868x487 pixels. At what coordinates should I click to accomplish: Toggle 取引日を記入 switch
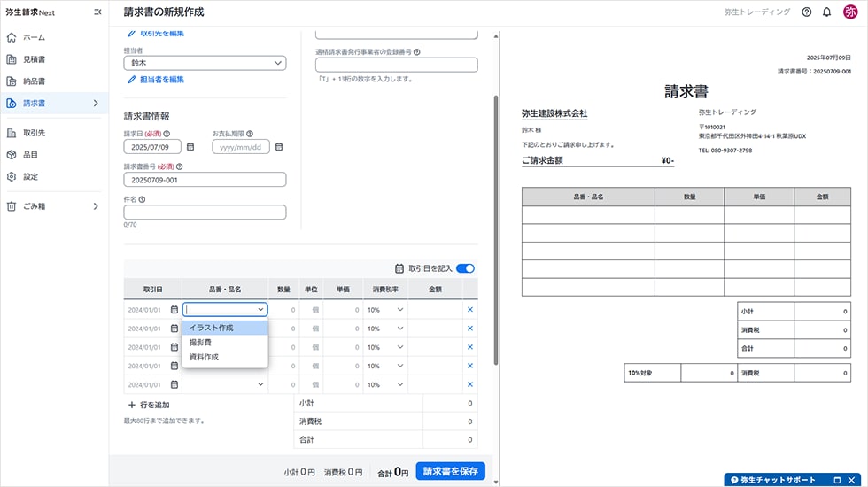pos(465,268)
